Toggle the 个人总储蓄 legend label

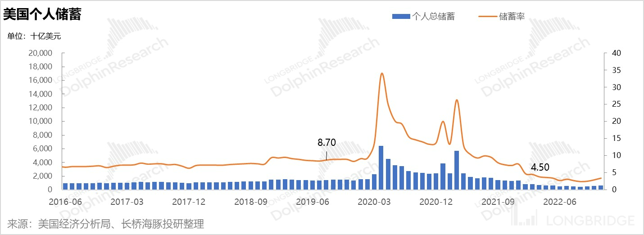pyautogui.click(x=433, y=17)
